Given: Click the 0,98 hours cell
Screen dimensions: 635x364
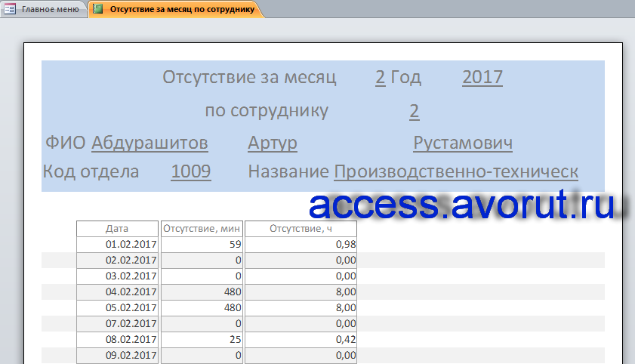Looking at the screenshot, I should [x=301, y=244].
